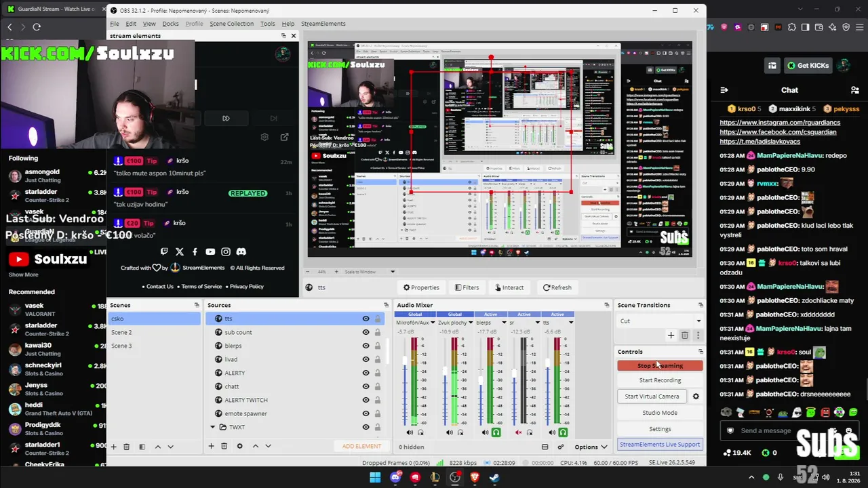Remove selected scene using Scenes trash icon
The height and width of the screenshot is (488, 868).
(127, 447)
